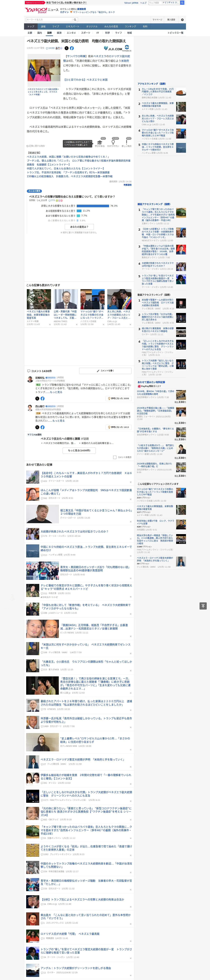Click the web search input field at top
Screen dimensions: 210x980
pos(164,3)
